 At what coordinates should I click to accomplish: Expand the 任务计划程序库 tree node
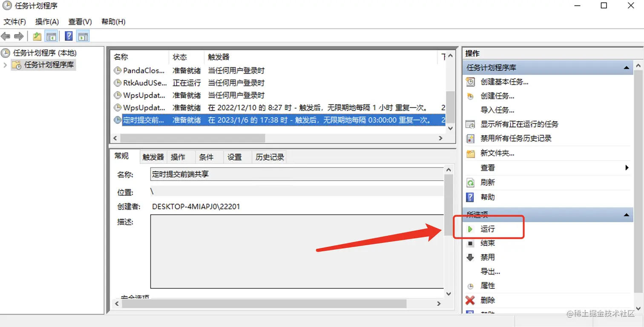[x=5, y=65]
